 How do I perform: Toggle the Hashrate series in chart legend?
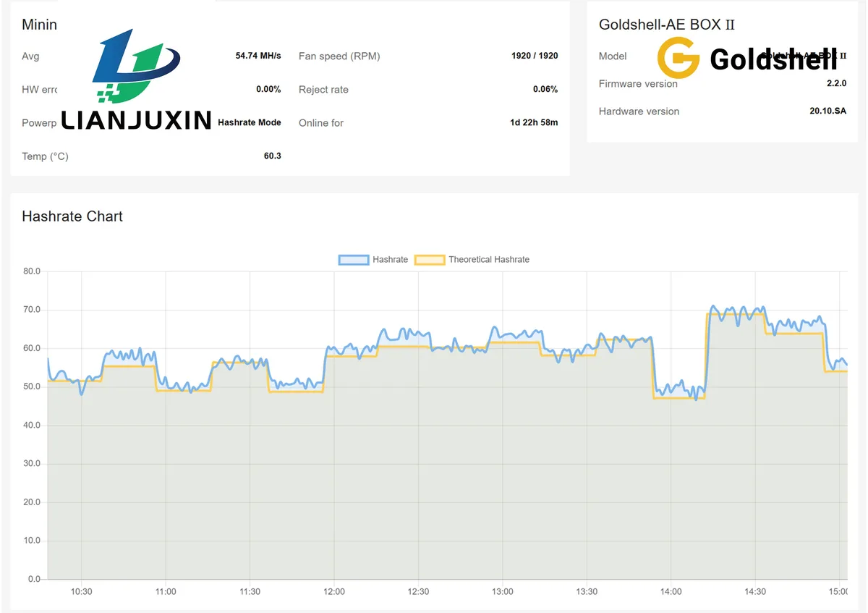pos(373,259)
